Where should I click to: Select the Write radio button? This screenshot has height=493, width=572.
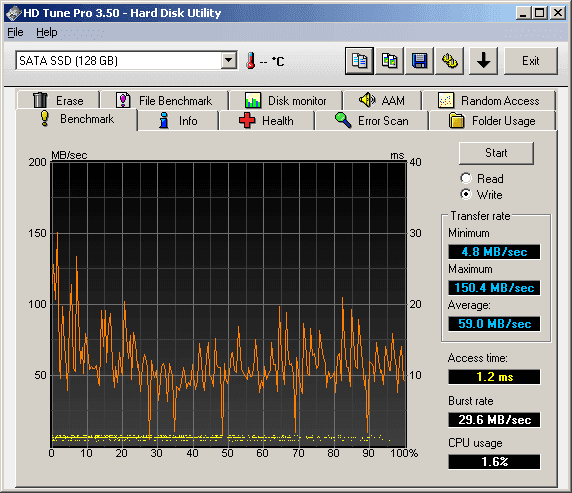[466, 194]
